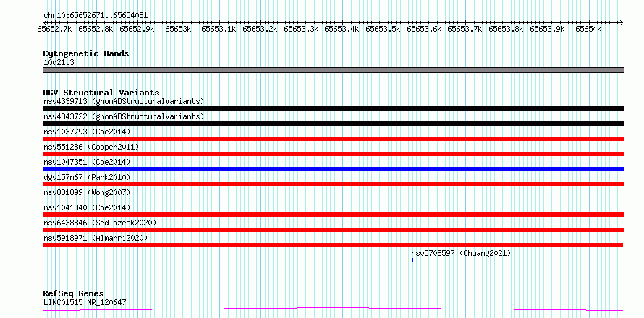
Task: Click the black bar under nsv4339713
Action: tap(333, 108)
